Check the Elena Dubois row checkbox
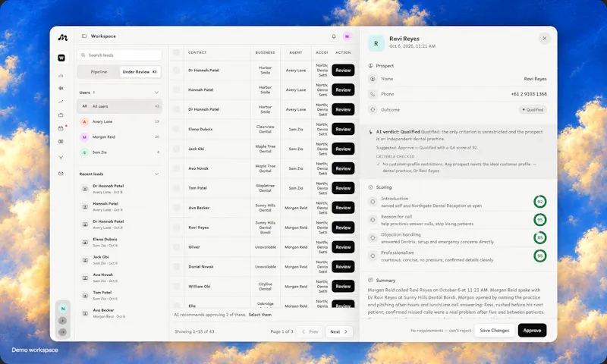 pyautogui.click(x=176, y=129)
